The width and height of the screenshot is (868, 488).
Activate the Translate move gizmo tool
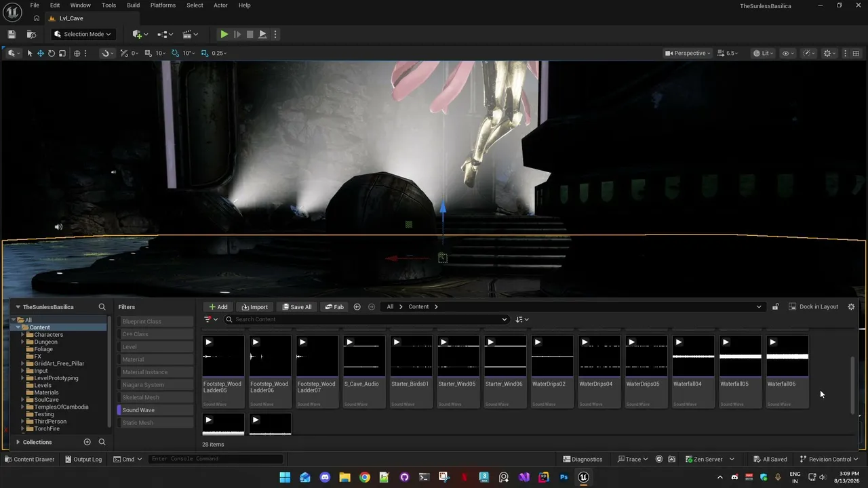point(41,53)
